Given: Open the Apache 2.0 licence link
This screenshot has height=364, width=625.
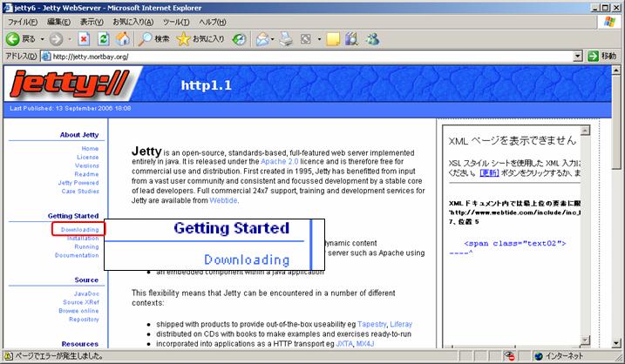Looking at the screenshot, I should click(x=280, y=161).
